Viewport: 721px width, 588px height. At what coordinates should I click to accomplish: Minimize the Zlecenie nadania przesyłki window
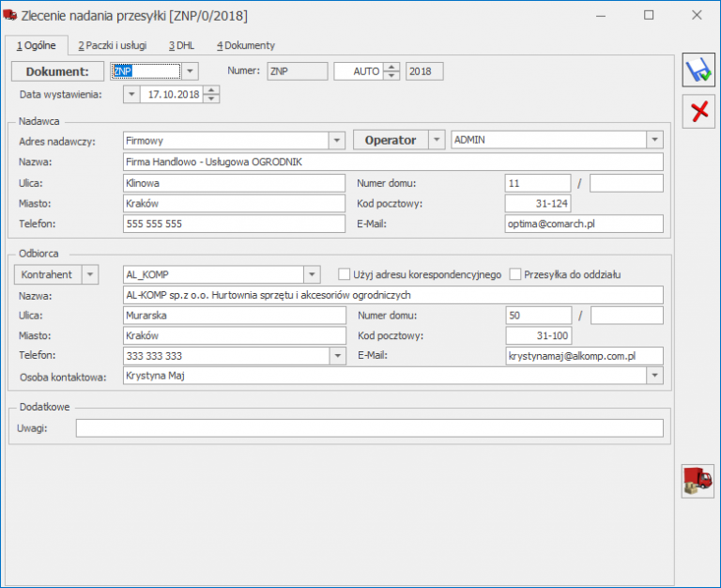click(x=601, y=15)
